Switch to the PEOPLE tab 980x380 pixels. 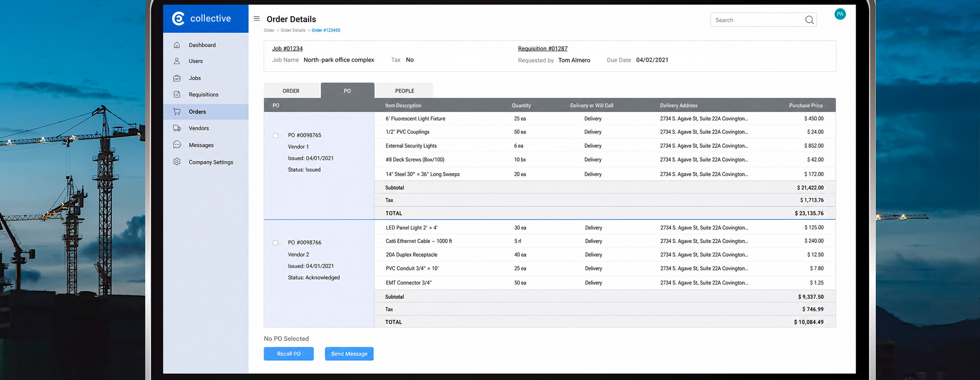tap(404, 91)
